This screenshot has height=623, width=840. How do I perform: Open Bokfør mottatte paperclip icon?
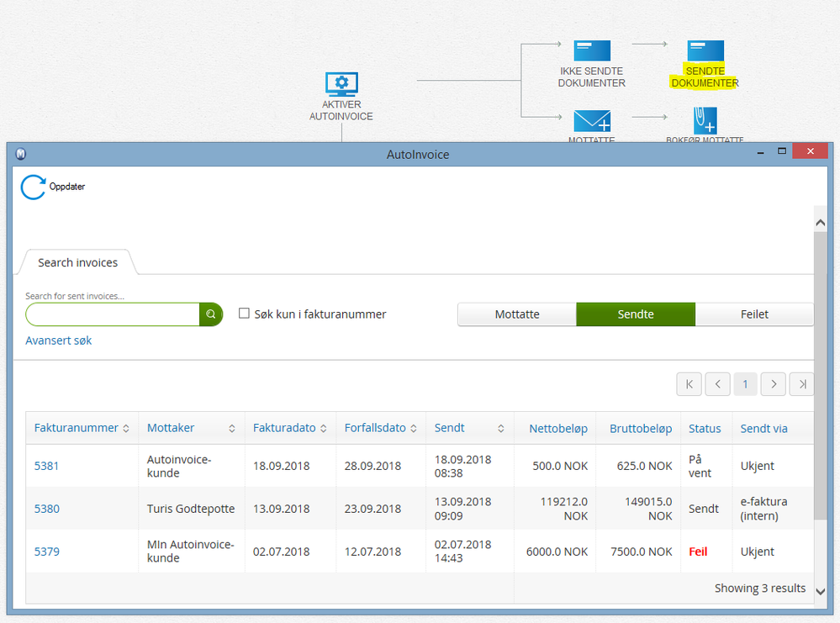pyautogui.click(x=705, y=120)
